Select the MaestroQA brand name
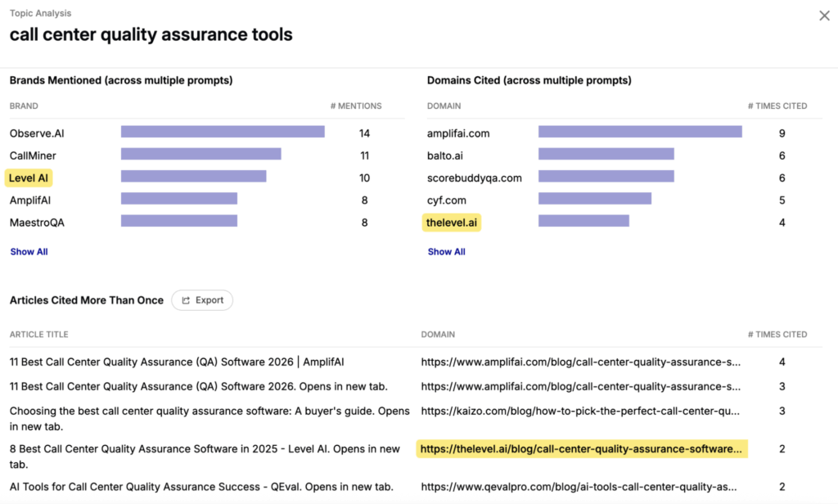 37,223
